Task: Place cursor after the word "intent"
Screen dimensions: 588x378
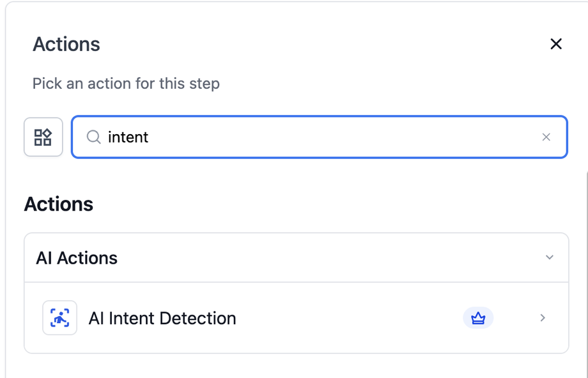Action: coord(149,137)
